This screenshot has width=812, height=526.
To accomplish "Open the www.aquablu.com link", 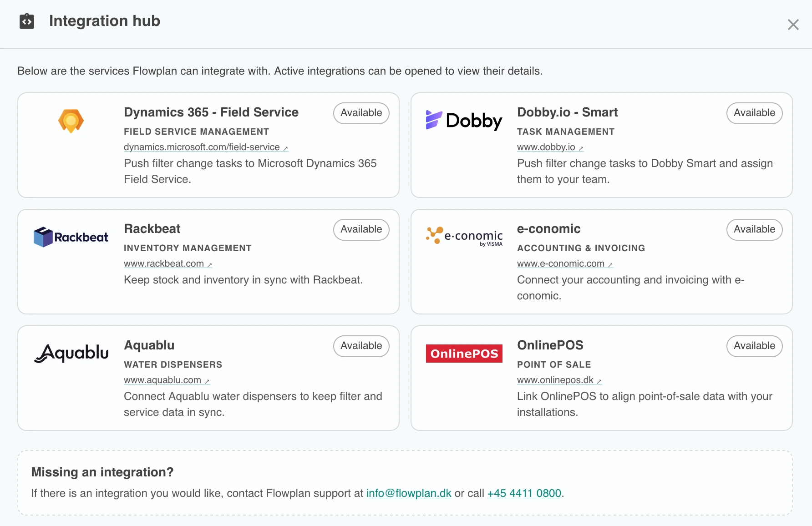I will [x=167, y=380].
